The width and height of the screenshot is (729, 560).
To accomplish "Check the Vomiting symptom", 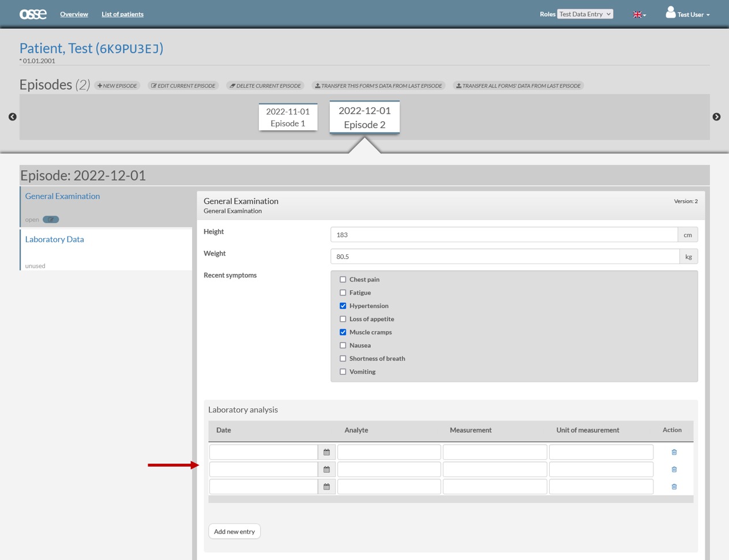I will [x=343, y=372].
